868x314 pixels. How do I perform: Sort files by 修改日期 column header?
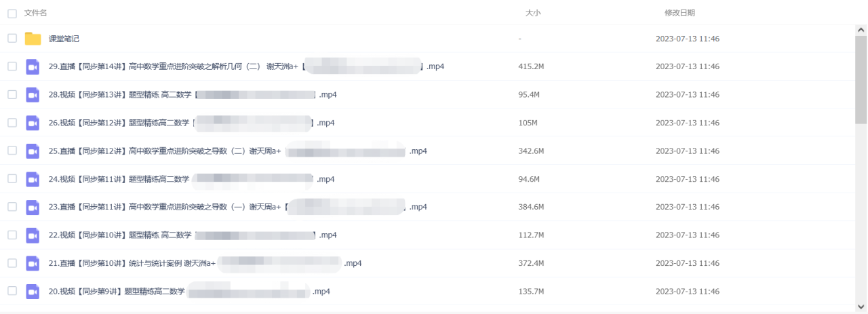click(x=679, y=13)
